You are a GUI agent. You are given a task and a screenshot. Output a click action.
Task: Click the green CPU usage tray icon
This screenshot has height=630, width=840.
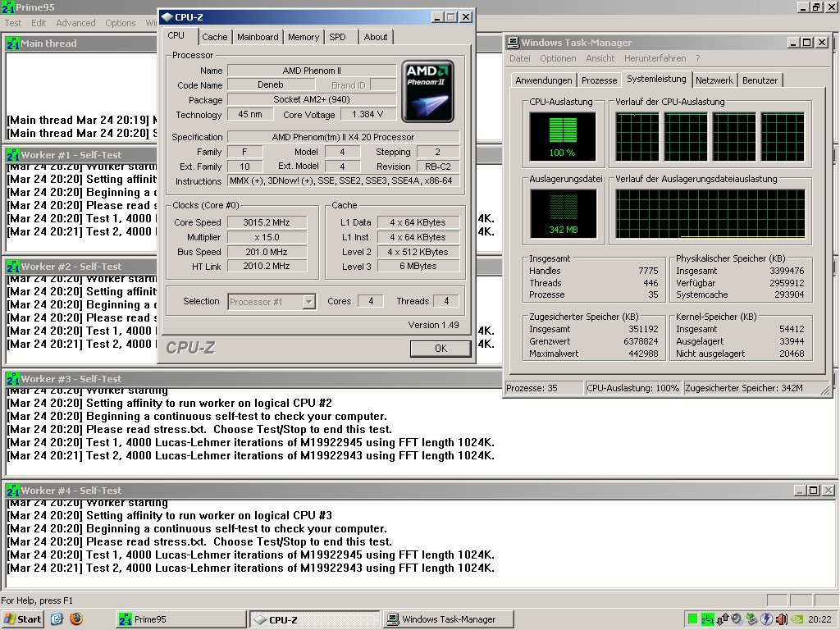click(693, 619)
